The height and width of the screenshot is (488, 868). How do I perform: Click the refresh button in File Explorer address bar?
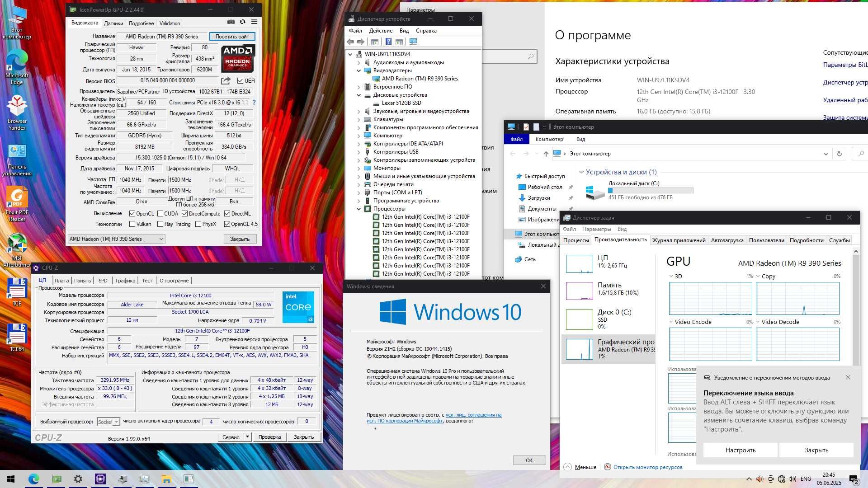pyautogui.click(x=839, y=154)
